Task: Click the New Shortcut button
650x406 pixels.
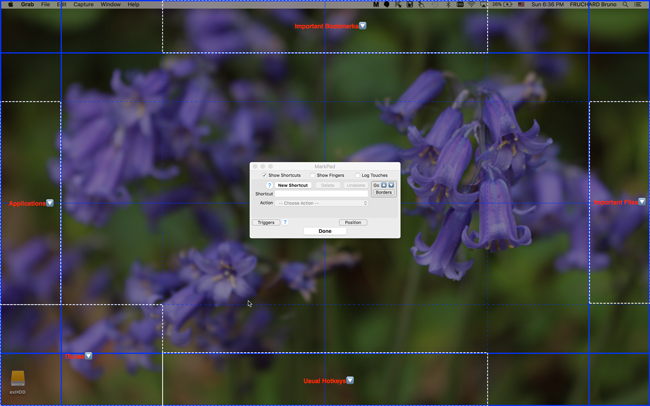Action: click(x=293, y=185)
